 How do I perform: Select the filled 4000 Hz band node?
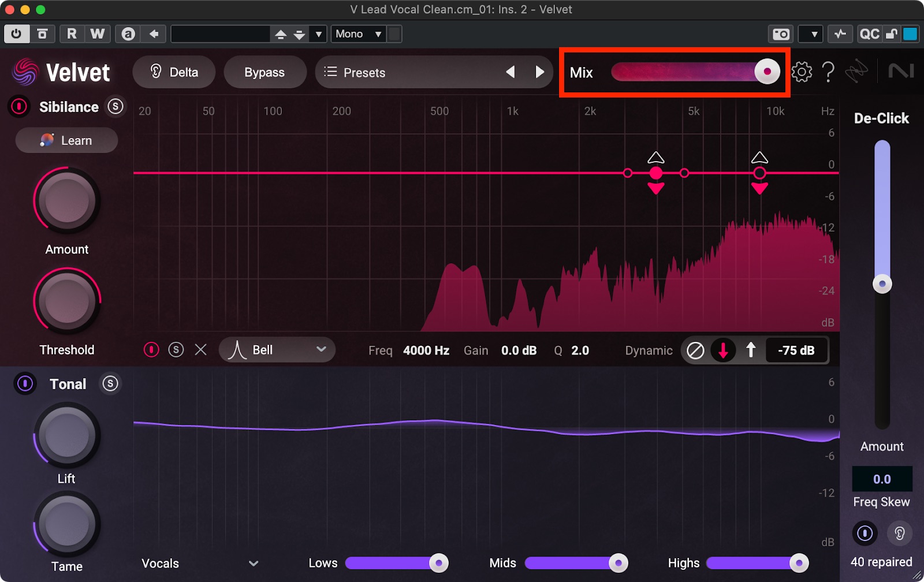click(x=655, y=173)
